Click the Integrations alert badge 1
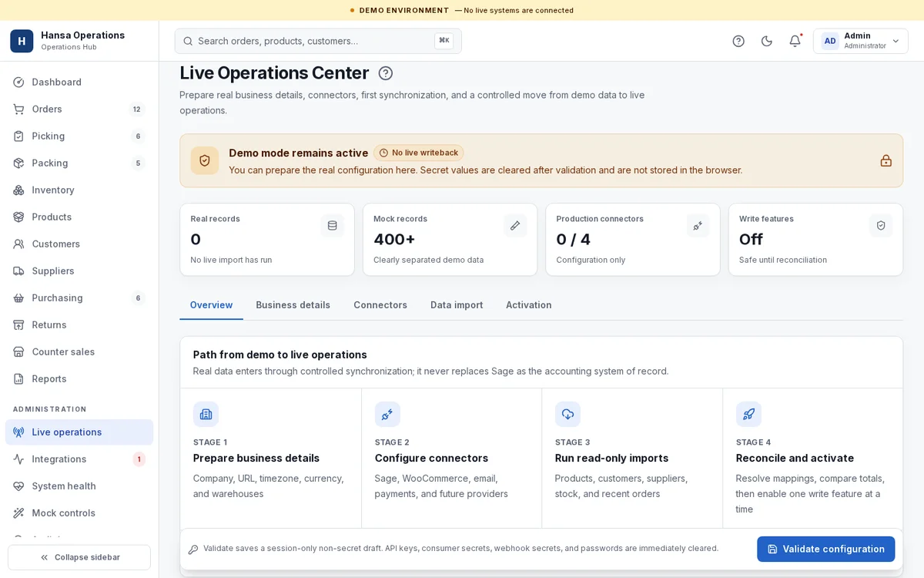The height and width of the screenshot is (578, 924). [139, 459]
